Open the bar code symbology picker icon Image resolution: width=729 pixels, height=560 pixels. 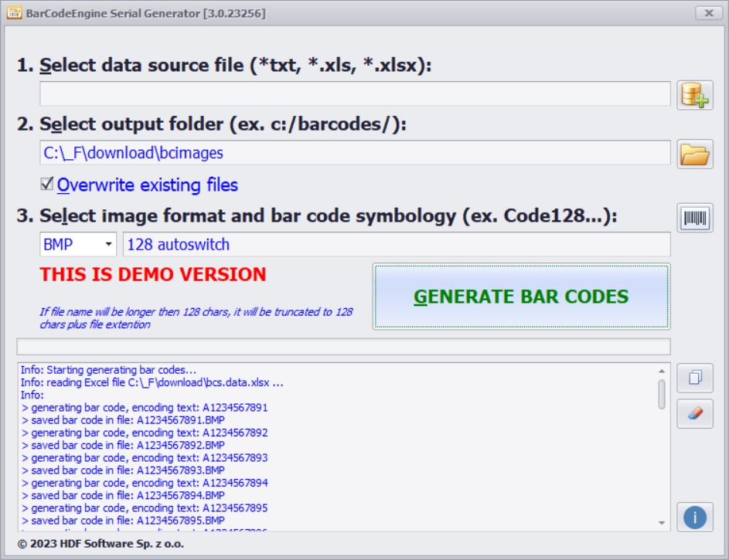pyautogui.click(x=694, y=218)
